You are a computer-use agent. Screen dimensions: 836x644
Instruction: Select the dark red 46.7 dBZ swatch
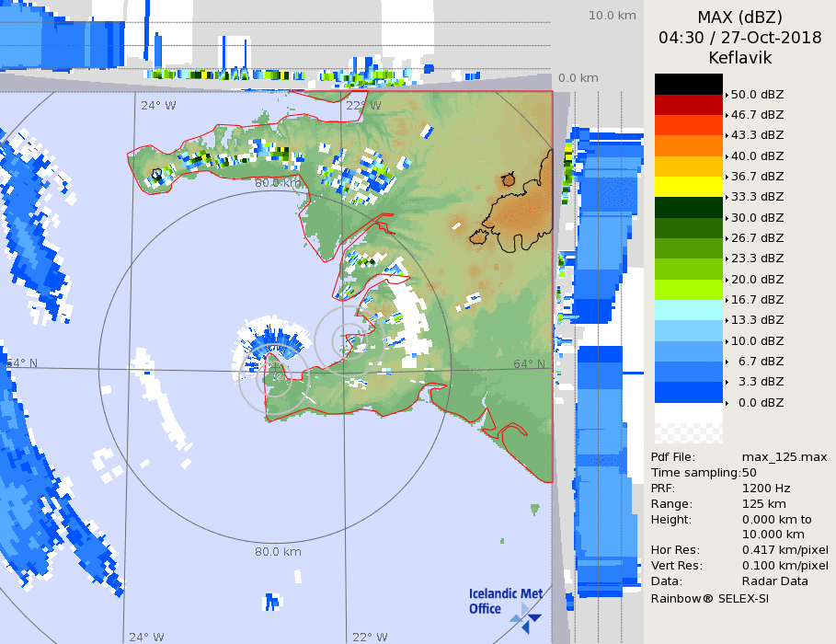(x=688, y=104)
